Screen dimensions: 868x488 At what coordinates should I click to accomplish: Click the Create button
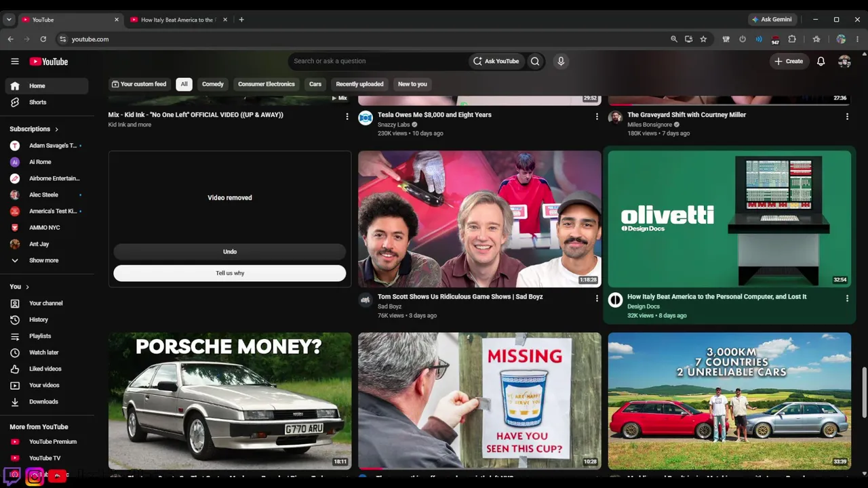789,61
